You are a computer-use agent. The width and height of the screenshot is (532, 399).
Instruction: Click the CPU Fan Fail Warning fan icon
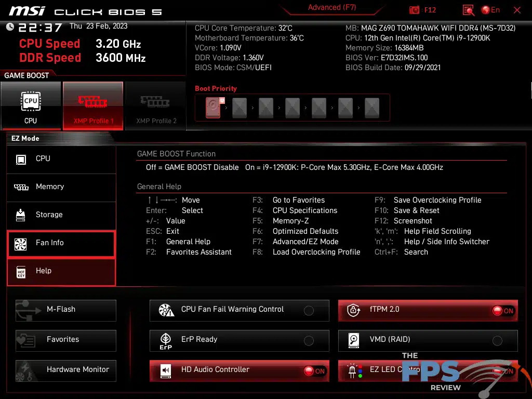[166, 310]
